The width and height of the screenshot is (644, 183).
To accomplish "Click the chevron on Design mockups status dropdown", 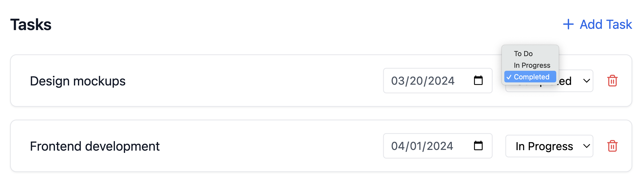I will click(x=587, y=81).
